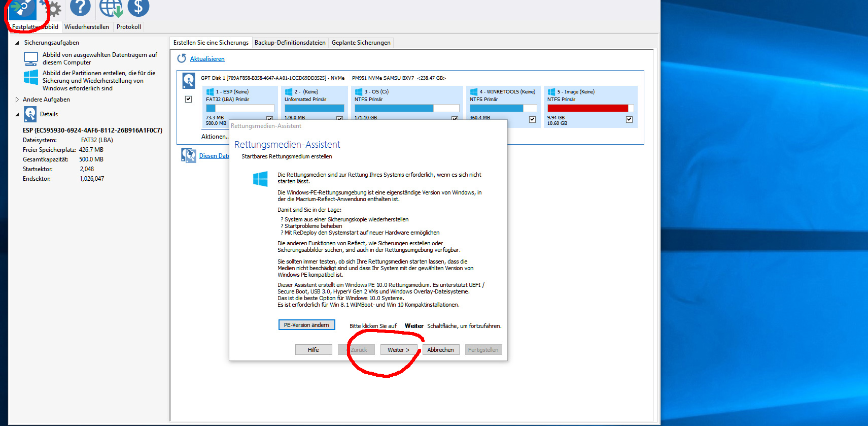Click the Abbild von ausgewählten Datenträgern task
This screenshot has width=868, height=426.
100,59
